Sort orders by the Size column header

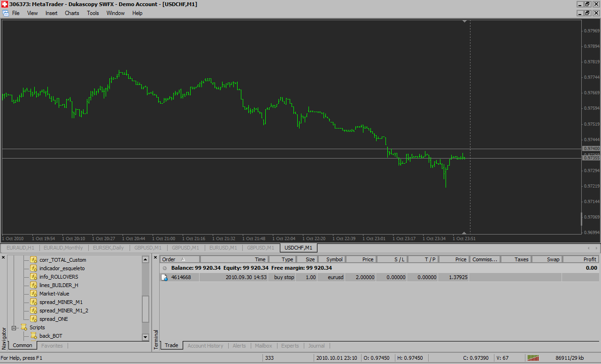coord(306,259)
